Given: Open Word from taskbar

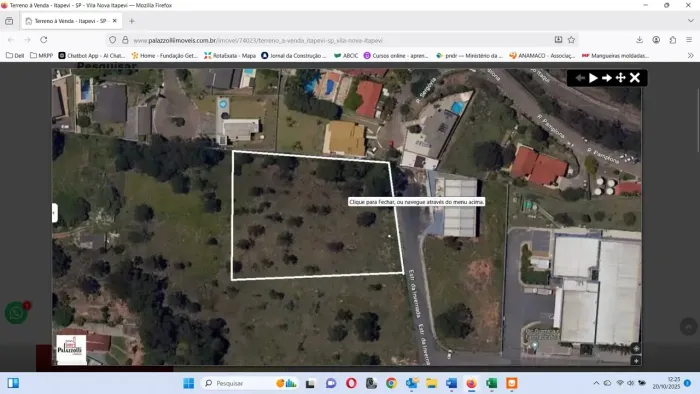Looking at the screenshot, I should click(x=451, y=383).
